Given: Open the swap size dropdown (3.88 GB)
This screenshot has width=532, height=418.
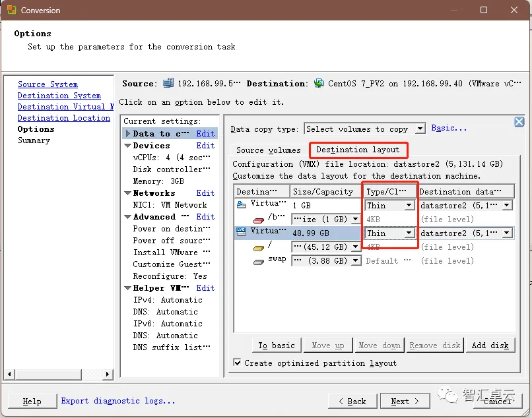Looking at the screenshot, I should click(x=355, y=260).
